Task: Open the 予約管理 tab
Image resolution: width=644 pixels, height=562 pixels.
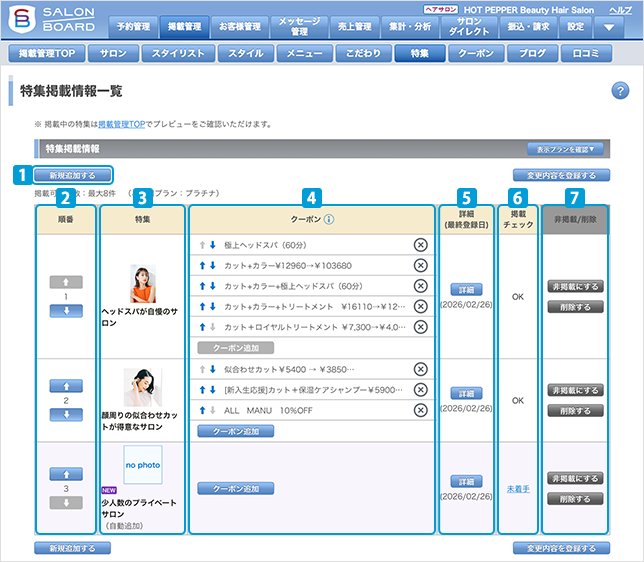Action: 133,27
